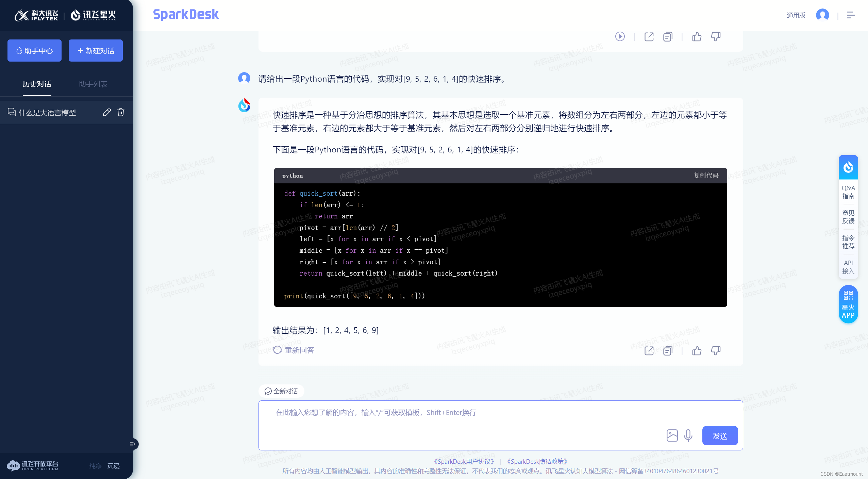
Task: Delete the 什么是大语言模型 conversation
Action: coord(121,113)
